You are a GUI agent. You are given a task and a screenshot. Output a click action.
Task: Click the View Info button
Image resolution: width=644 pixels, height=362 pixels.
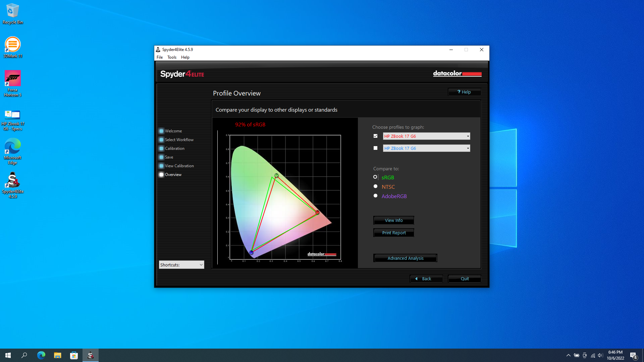[x=394, y=220]
